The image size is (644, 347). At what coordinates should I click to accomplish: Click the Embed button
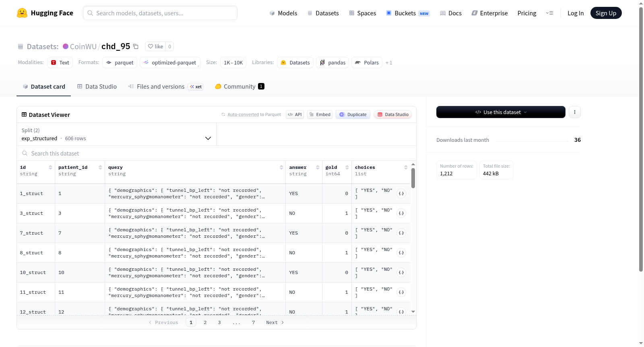tap(320, 115)
